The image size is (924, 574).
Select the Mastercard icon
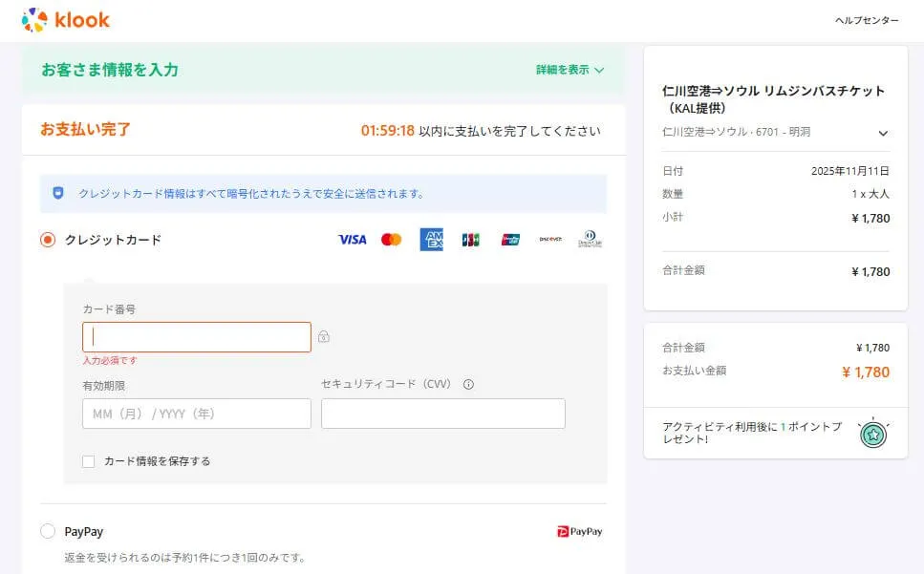tap(391, 240)
